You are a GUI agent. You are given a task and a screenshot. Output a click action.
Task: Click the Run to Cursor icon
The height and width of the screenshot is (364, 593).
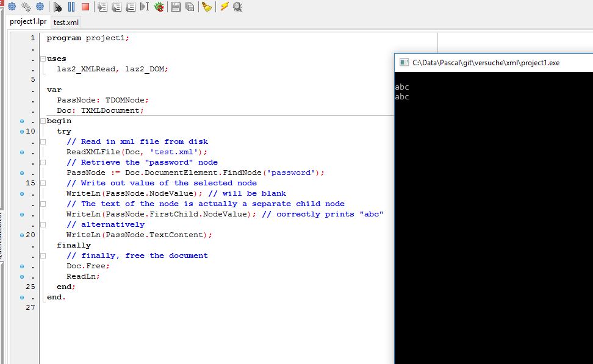click(x=145, y=7)
